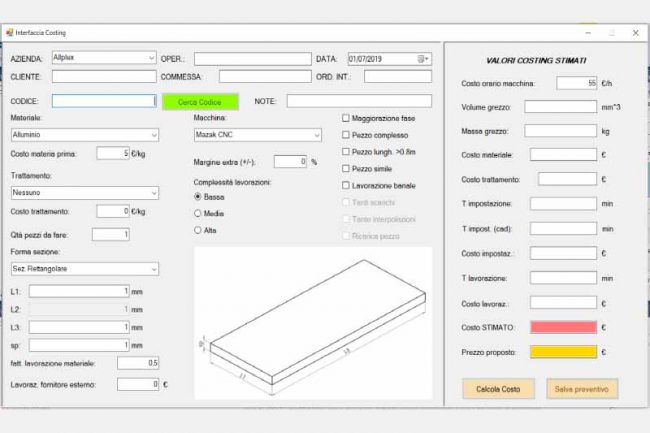
Task: Open the AZIENDA dropdown showing Allplux
Action: (104, 58)
